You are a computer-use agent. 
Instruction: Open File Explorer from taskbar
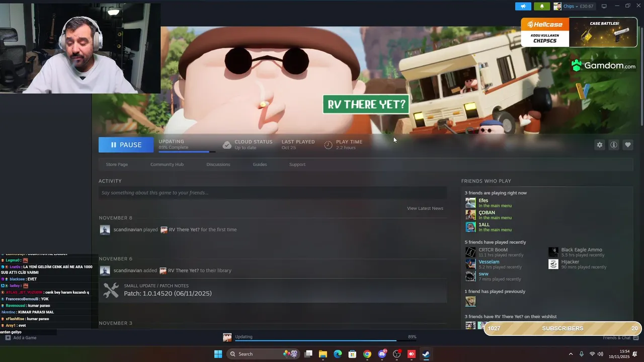click(323, 354)
